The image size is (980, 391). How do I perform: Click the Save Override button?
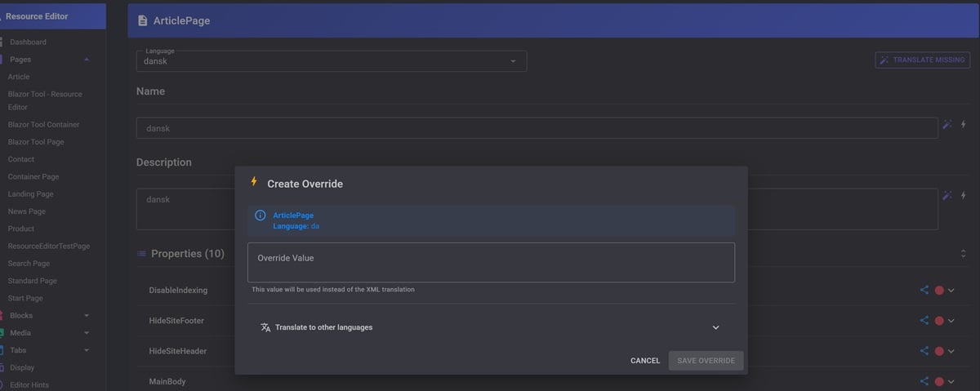coord(706,361)
